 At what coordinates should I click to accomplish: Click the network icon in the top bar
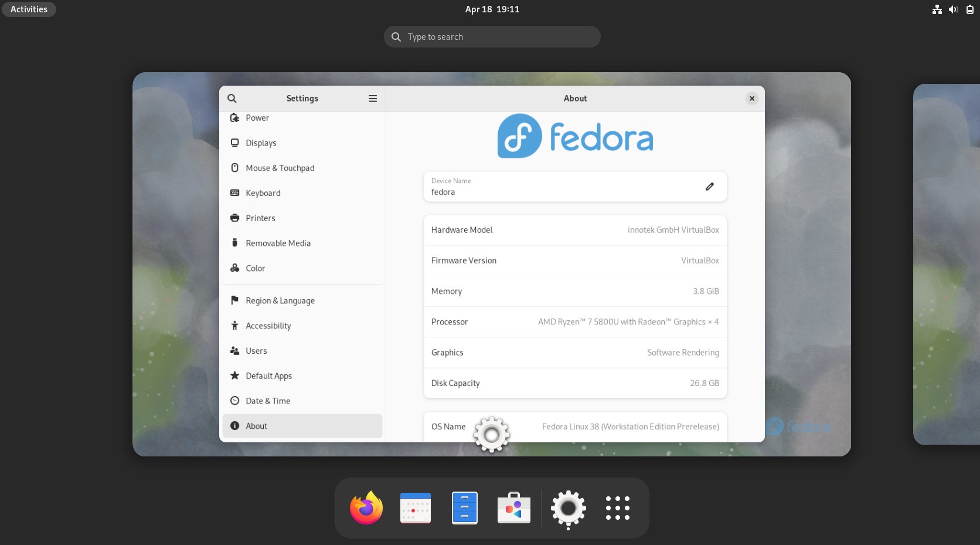[937, 9]
